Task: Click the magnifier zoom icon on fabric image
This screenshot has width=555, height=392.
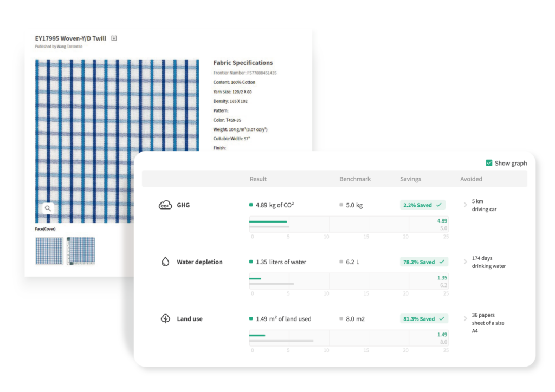Action: tap(48, 208)
